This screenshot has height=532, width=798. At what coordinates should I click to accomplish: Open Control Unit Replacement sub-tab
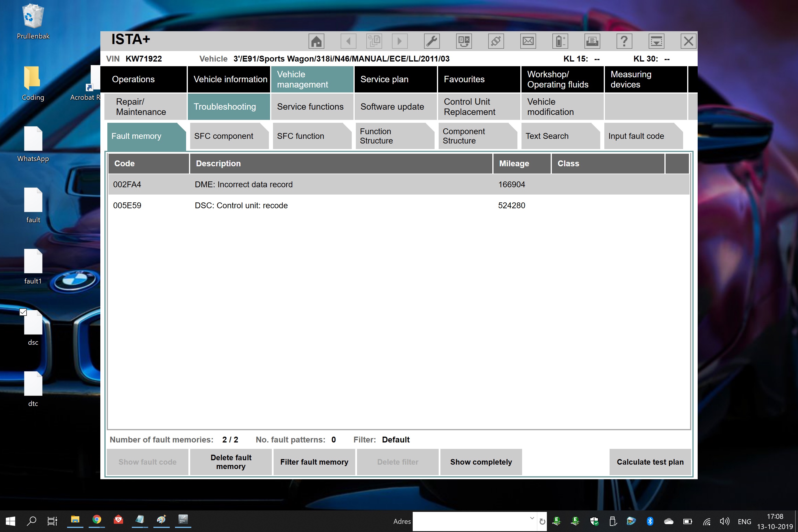479,107
